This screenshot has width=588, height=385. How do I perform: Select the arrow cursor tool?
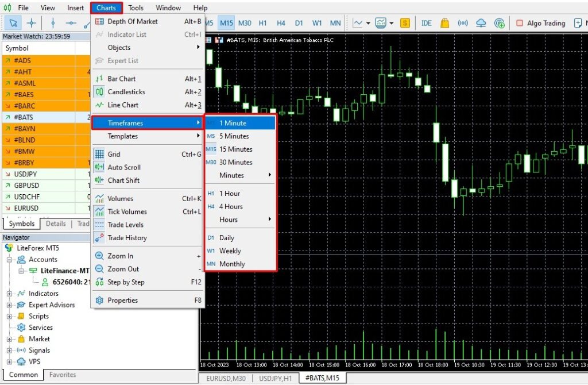click(13, 23)
